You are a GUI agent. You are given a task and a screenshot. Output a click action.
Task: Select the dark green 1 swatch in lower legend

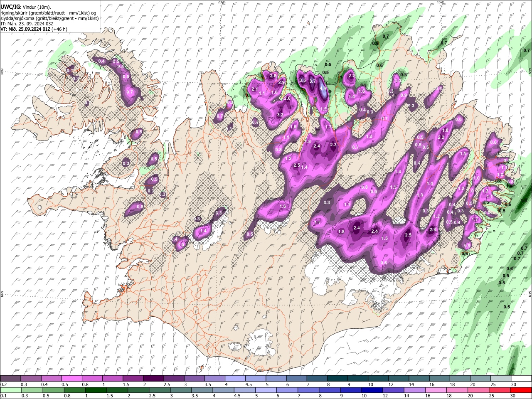[96, 390]
